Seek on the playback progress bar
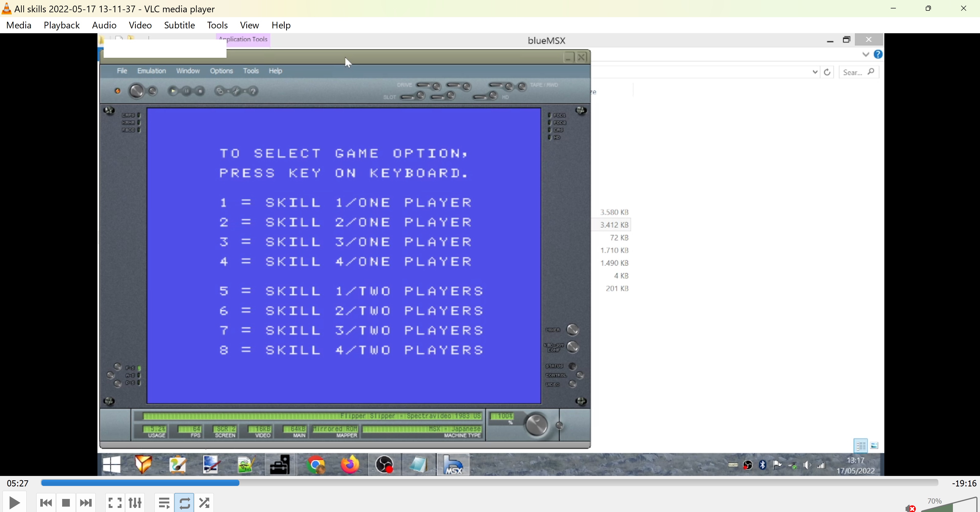Screen dimensions: 980x512 [x=489, y=483]
